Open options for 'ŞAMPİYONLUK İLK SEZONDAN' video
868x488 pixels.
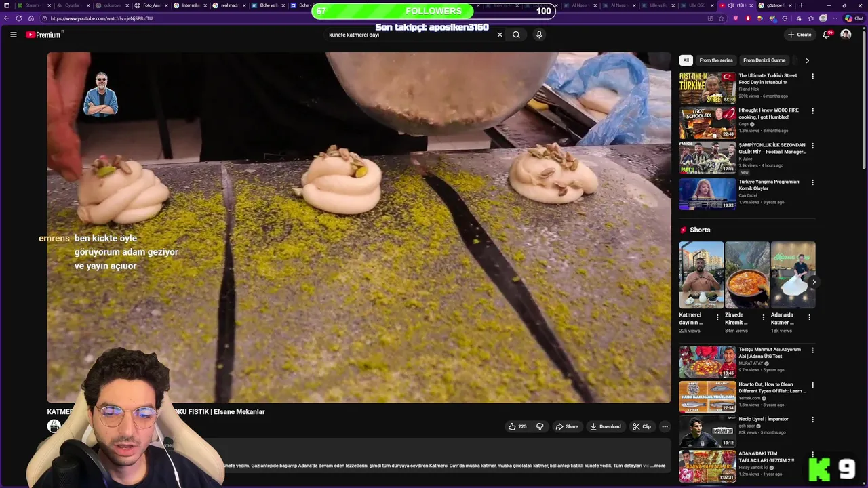[x=812, y=145]
